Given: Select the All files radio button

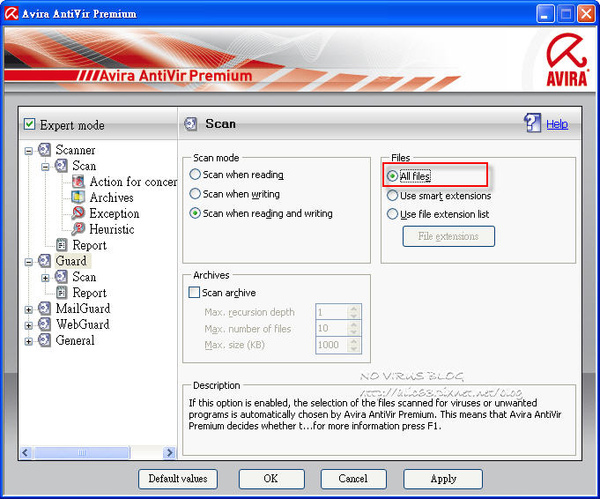Looking at the screenshot, I should (392, 176).
